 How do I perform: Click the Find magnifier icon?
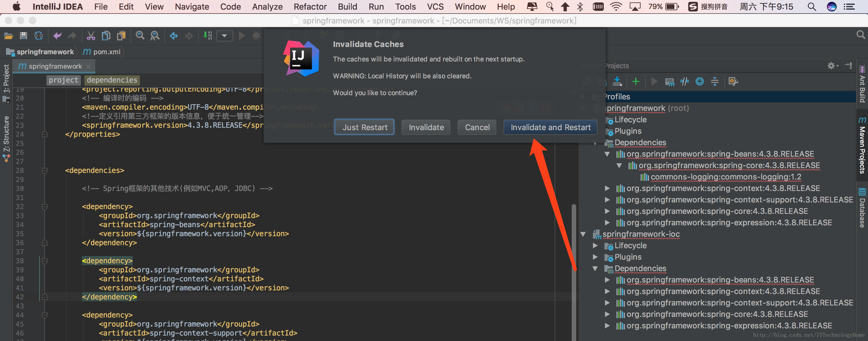(140, 36)
